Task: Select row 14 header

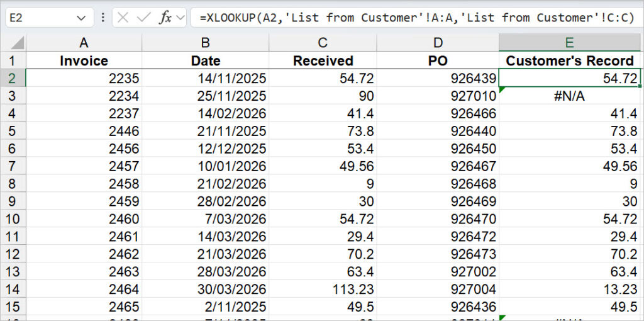Action: pyautogui.click(x=13, y=288)
